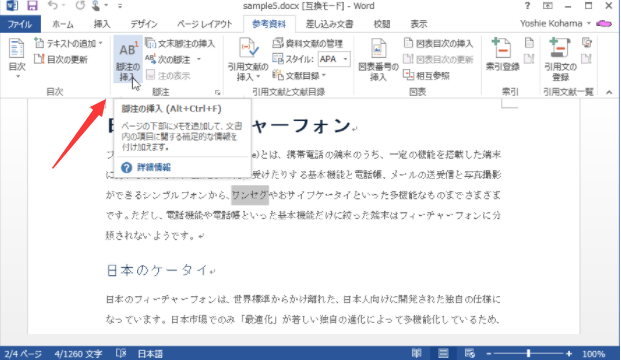Click 引用文献の挿入 button
The width and height of the screenshot is (621, 360).
[248, 59]
